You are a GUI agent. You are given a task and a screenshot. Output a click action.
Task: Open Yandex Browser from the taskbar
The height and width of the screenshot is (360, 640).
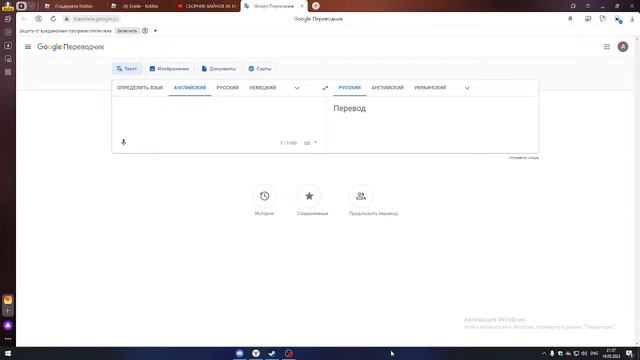tap(256, 353)
